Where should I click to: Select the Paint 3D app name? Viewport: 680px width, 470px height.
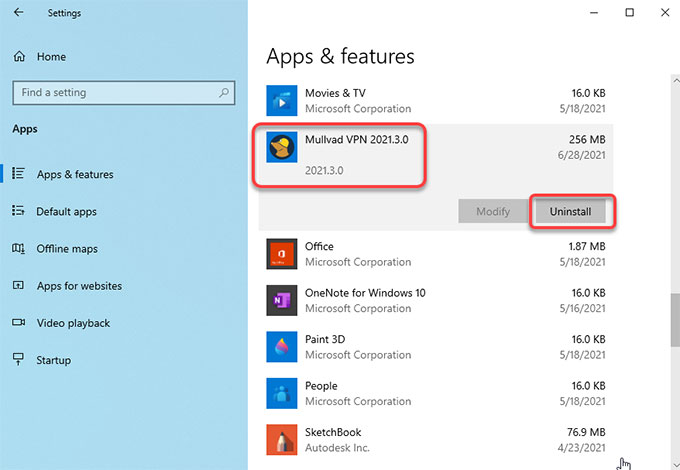click(x=325, y=339)
